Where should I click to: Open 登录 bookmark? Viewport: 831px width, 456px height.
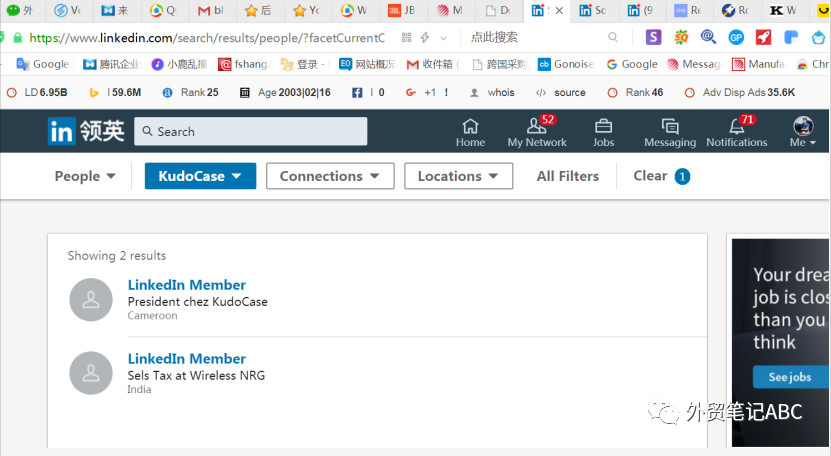point(302,64)
